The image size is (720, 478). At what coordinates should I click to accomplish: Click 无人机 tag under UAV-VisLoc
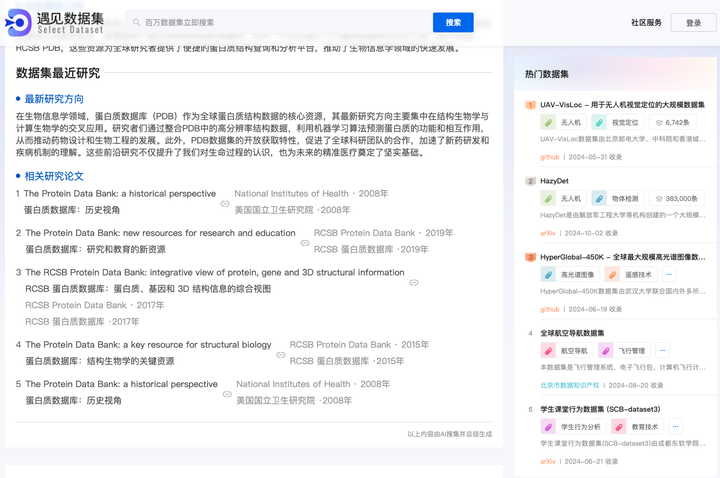coord(563,122)
